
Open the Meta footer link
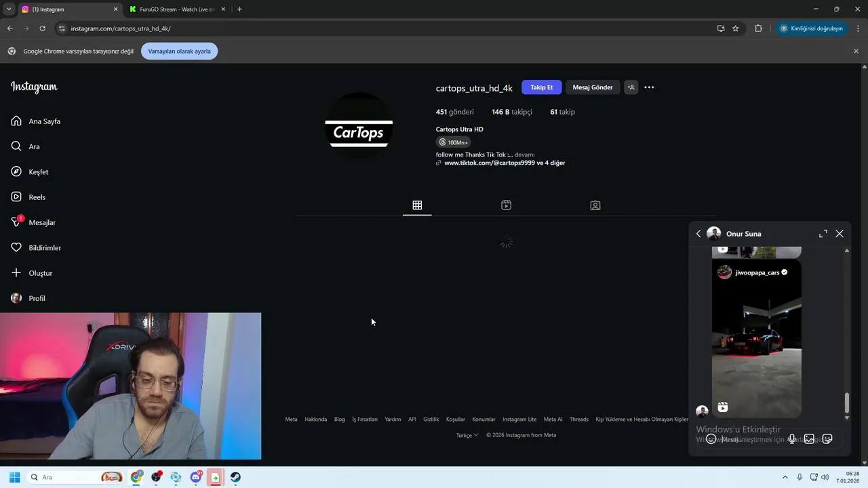click(291, 419)
